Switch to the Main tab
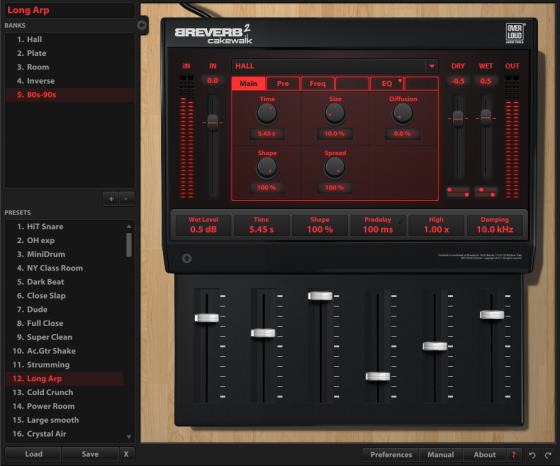The image size is (560, 466). (249, 84)
